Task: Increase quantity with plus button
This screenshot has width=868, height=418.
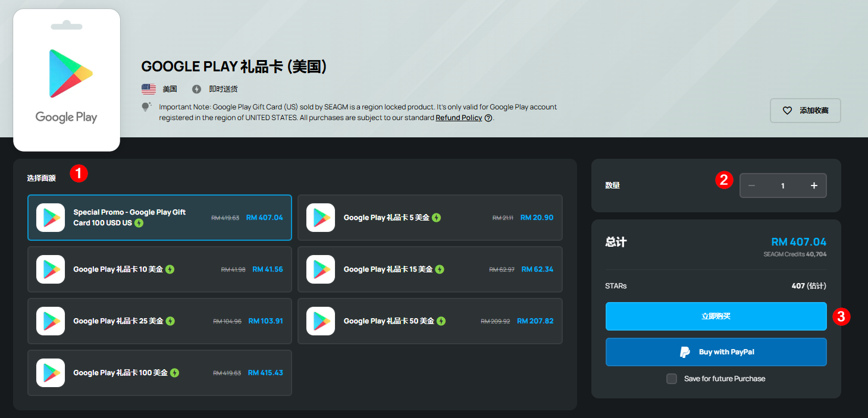Action: pos(814,186)
